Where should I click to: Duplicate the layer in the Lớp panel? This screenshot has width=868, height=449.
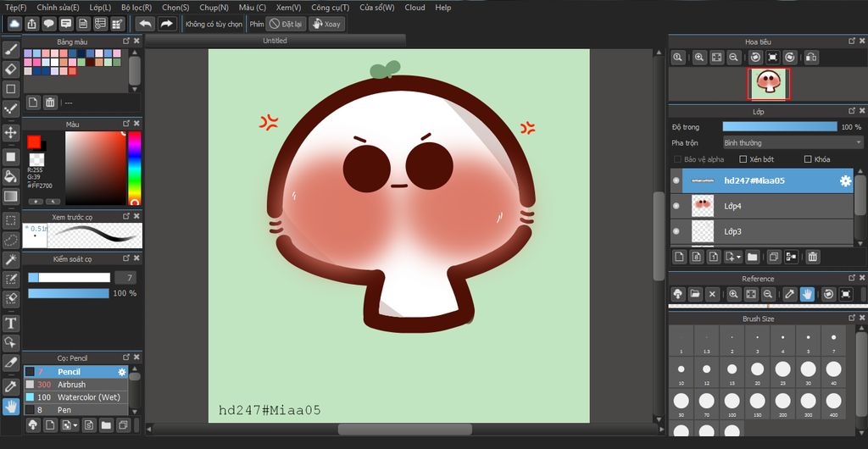pos(774,257)
